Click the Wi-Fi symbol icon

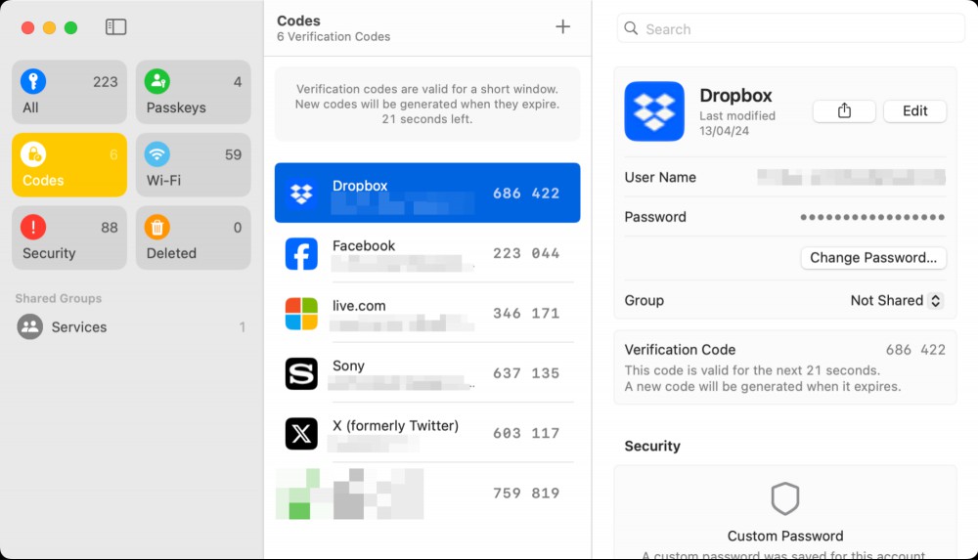click(157, 154)
